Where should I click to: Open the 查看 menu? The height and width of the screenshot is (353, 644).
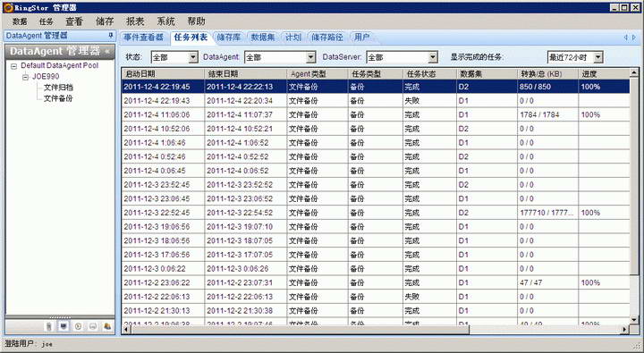point(74,21)
